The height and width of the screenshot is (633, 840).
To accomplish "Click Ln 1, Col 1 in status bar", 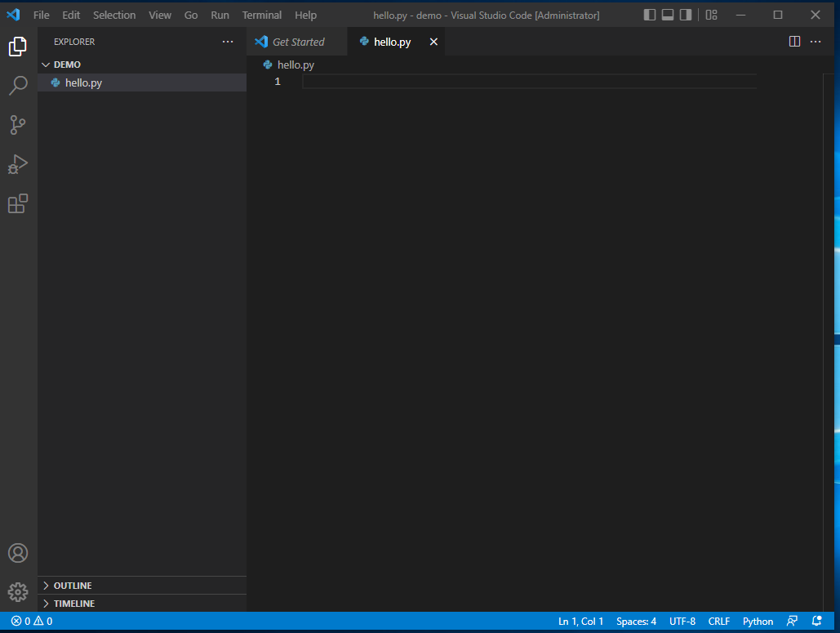I will tap(580, 622).
